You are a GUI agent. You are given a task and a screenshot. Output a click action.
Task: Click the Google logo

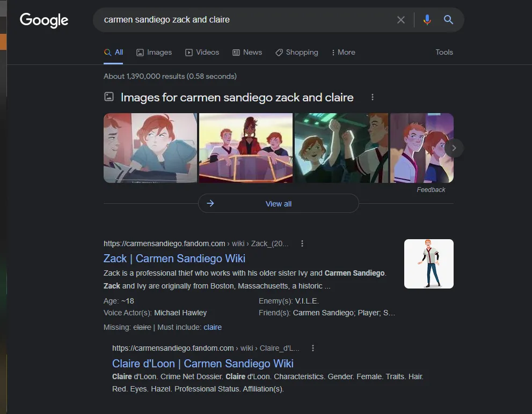tap(44, 20)
